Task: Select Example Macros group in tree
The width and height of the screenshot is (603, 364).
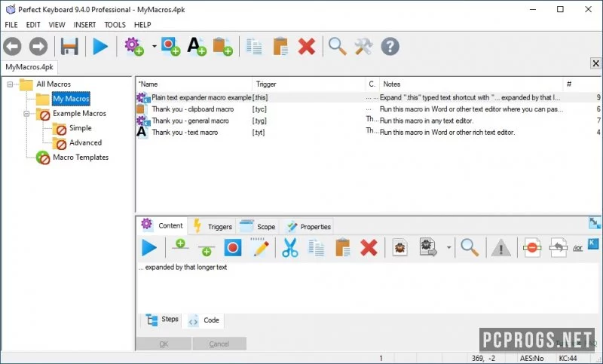Action: click(79, 113)
